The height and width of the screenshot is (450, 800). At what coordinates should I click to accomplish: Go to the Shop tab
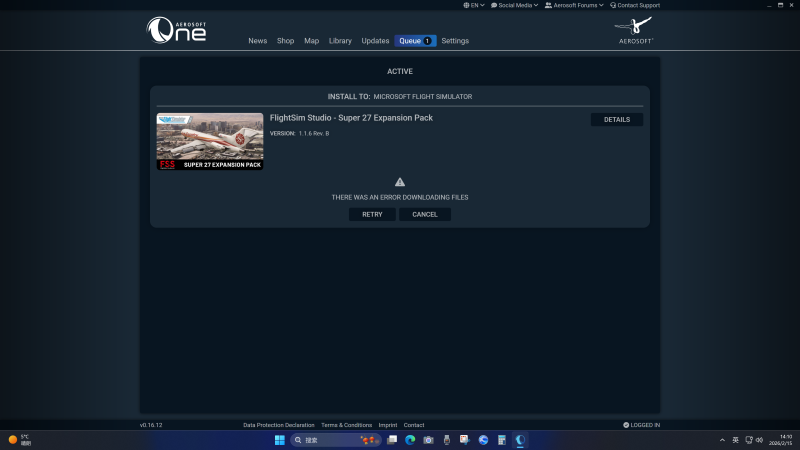coord(285,41)
